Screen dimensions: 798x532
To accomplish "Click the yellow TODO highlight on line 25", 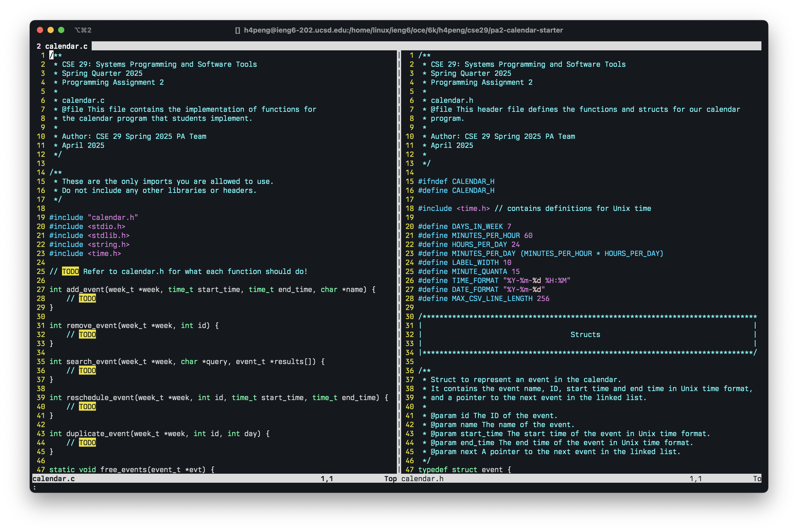I will click(x=70, y=271).
